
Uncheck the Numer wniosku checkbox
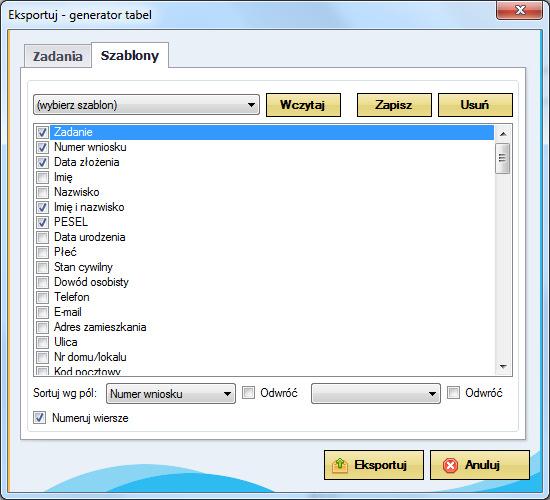[42, 147]
